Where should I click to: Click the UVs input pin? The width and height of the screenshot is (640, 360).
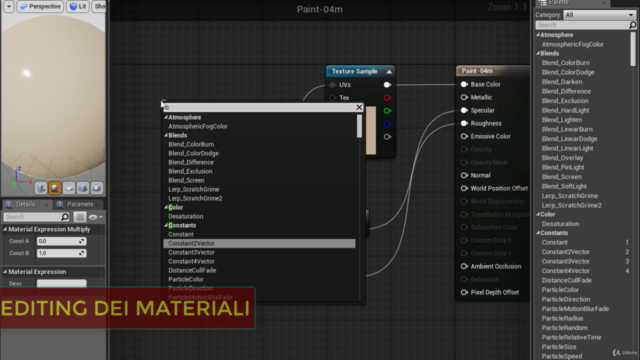(333, 85)
